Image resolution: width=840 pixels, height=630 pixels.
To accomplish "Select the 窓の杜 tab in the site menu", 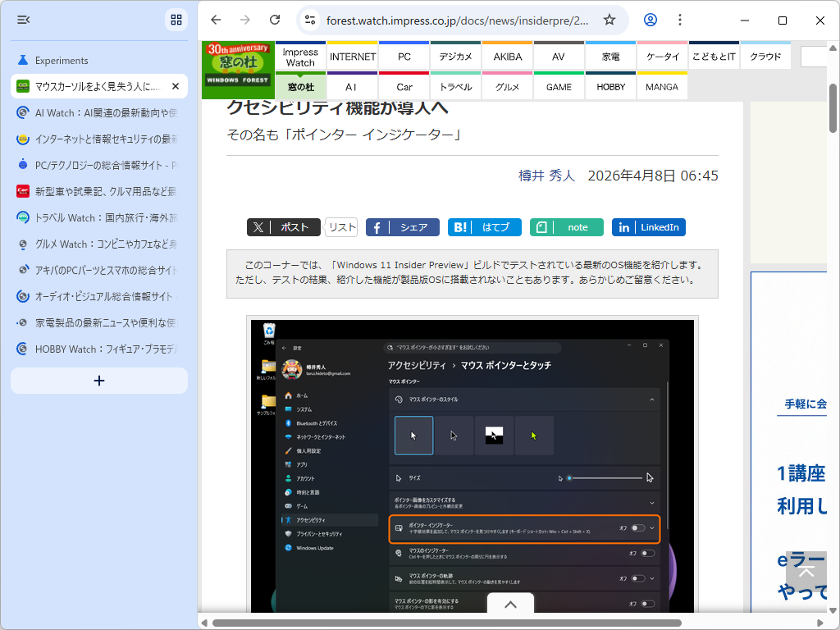I will pos(299,86).
